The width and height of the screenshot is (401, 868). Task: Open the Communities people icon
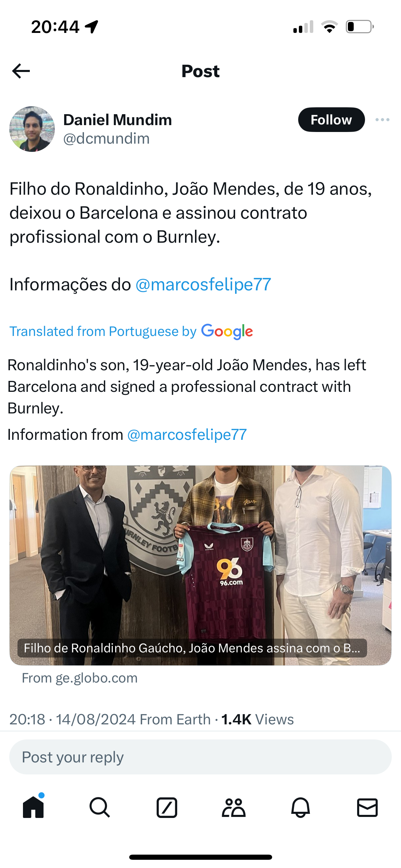pyautogui.click(x=233, y=807)
